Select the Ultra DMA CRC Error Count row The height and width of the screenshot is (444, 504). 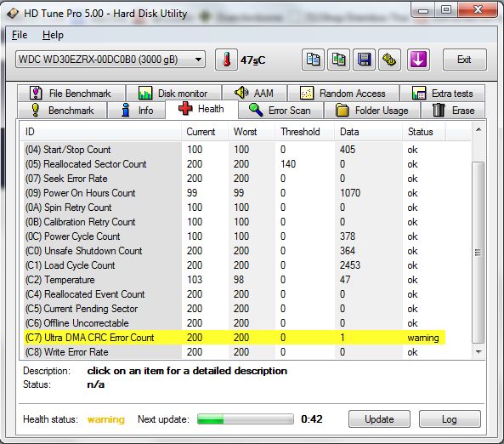(235, 338)
